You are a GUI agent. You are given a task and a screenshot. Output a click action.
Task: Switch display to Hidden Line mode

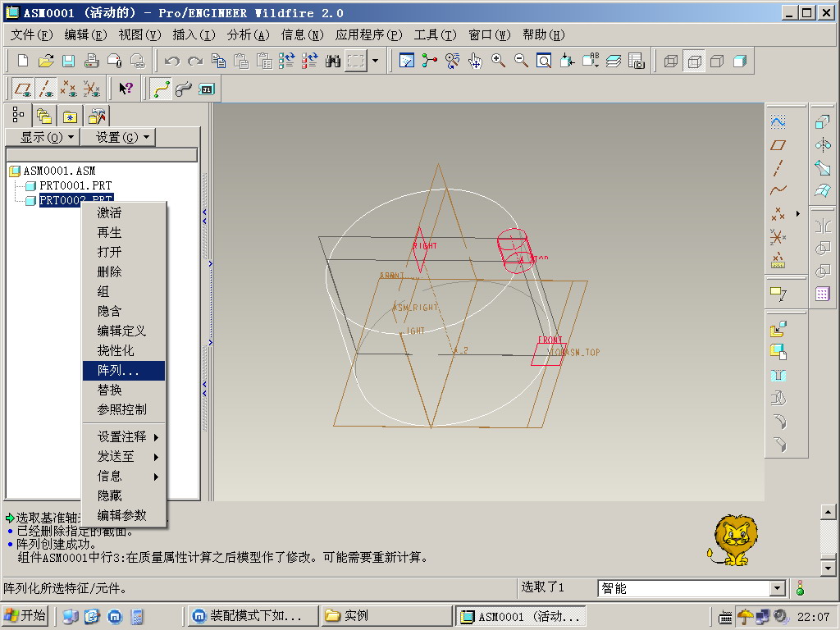coord(694,61)
